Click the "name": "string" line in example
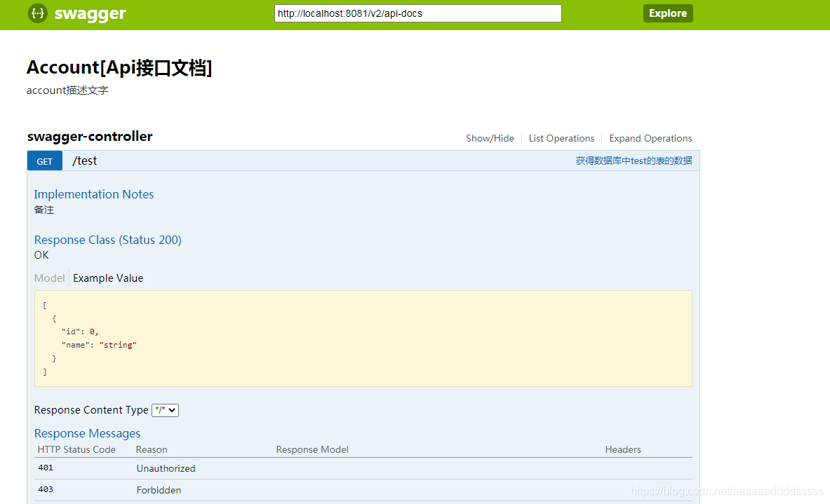 pos(99,345)
